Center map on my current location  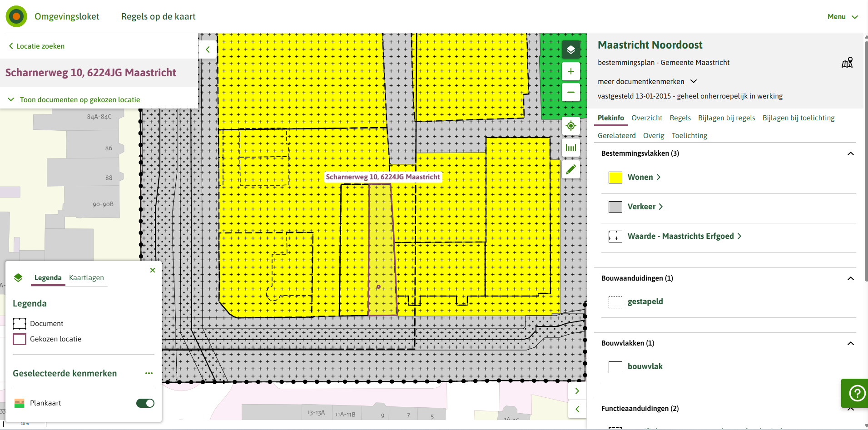point(571,126)
